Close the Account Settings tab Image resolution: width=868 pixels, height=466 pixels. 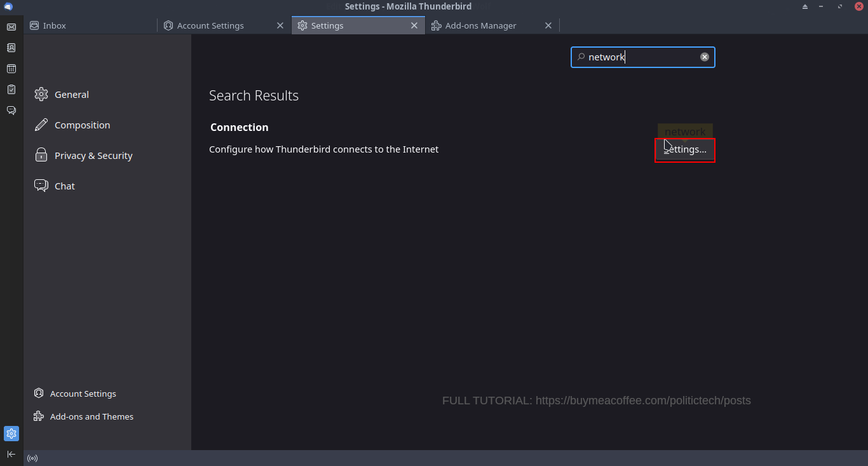(280, 25)
